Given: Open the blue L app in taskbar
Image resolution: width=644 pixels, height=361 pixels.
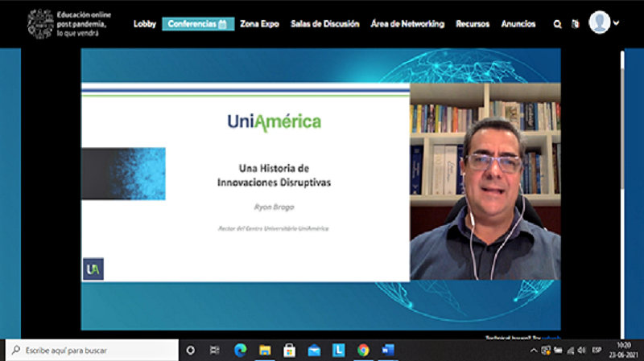Looking at the screenshot, I should pos(338,351).
